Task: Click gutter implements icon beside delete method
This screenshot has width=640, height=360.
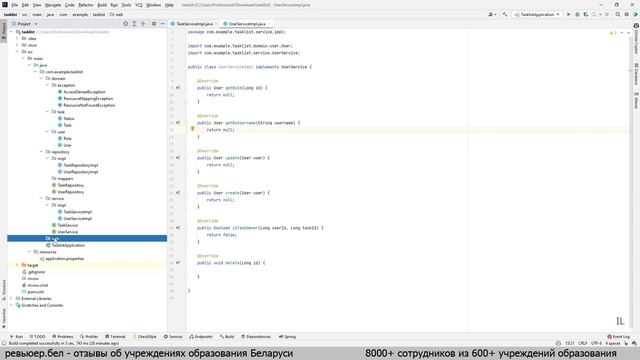Action: click(x=178, y=263)
